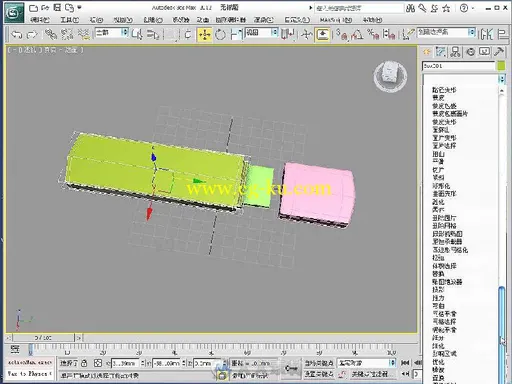Toggle the Auto Key button
Image resolution: width=512 pixels, height=384 pixels.
pos(319,363)
